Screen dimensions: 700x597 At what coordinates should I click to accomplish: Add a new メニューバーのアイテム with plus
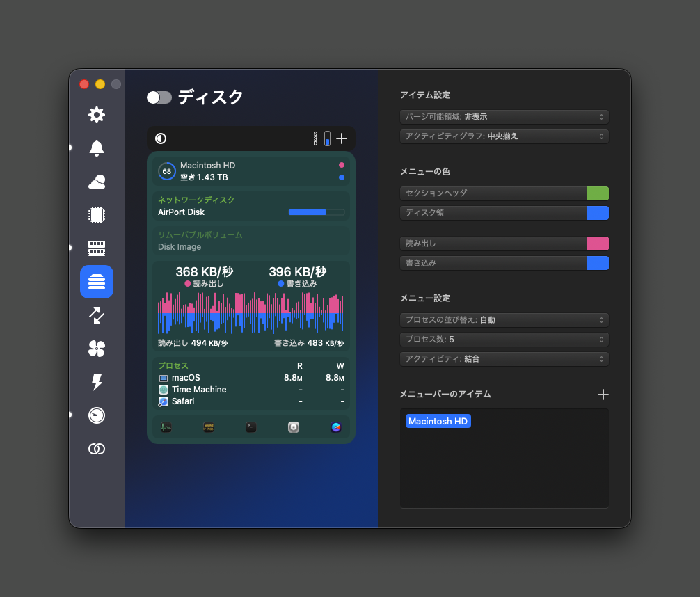point(603,395)
